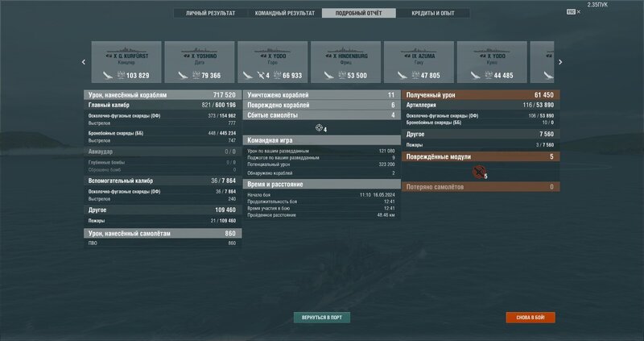The width and height of the screenshot is (644, 341).
Task: Select the X G. Kurfürst ship card
Action: 126,62
